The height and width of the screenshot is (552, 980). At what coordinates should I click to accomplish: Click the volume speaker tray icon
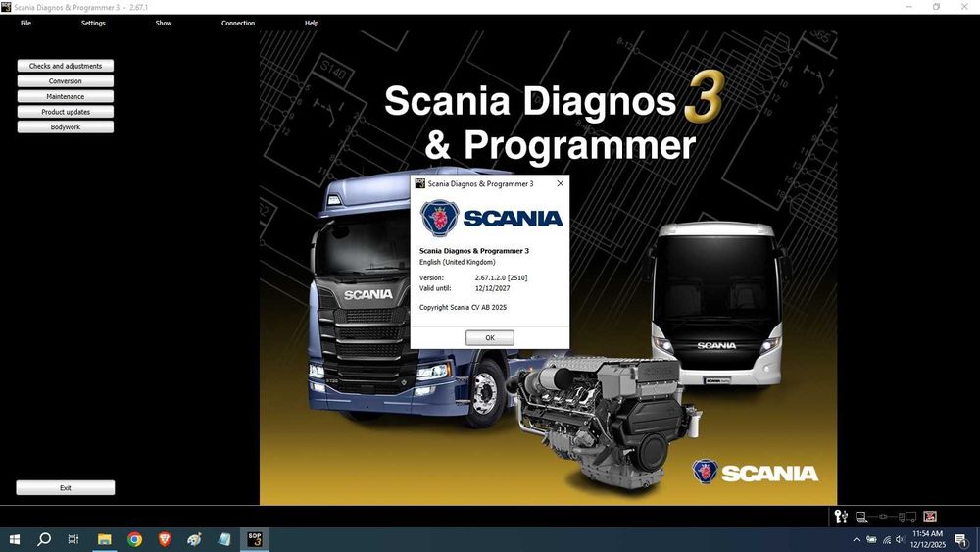pos(900,539)
